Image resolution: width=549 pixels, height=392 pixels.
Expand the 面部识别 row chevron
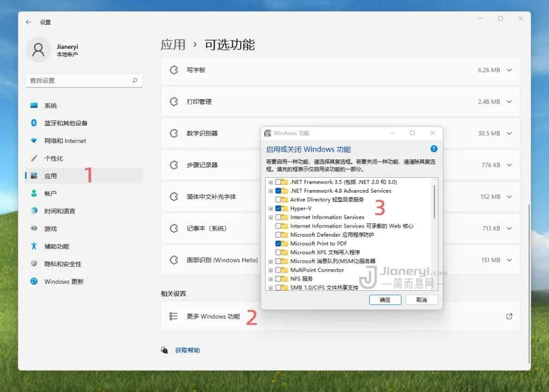[x=509, y=260]
